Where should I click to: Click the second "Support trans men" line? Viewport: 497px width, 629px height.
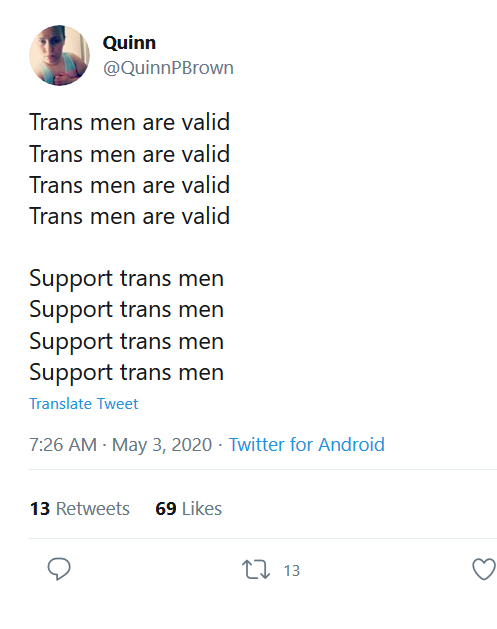point(126,310)
